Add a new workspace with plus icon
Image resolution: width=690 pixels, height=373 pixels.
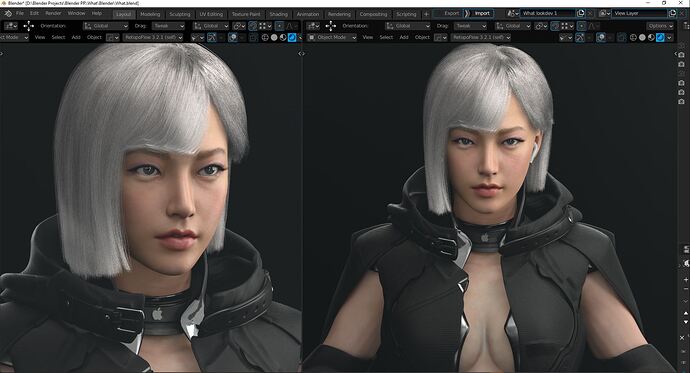pyautogui.click(x=426, y=14)
